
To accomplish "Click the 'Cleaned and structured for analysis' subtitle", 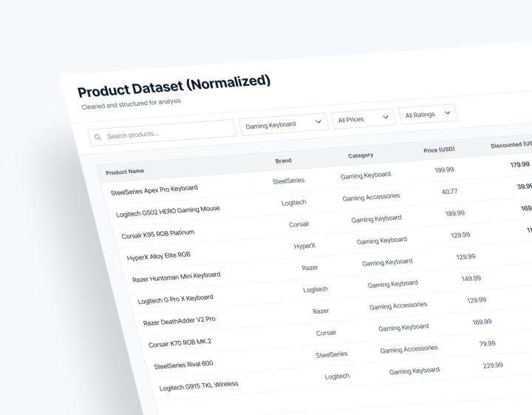I will [x=131, y=104].
